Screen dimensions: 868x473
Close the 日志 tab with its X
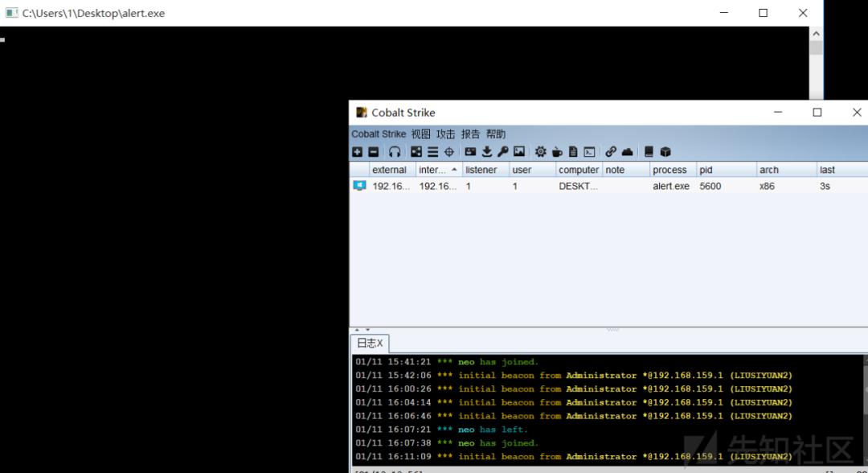click(x=380, y=343)
